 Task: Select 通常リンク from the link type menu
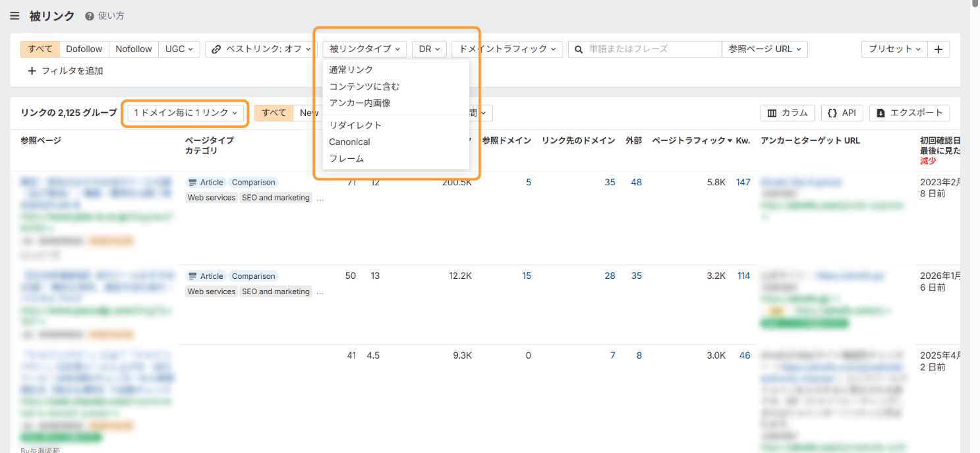pyautogui.click(x=351, y=69)
